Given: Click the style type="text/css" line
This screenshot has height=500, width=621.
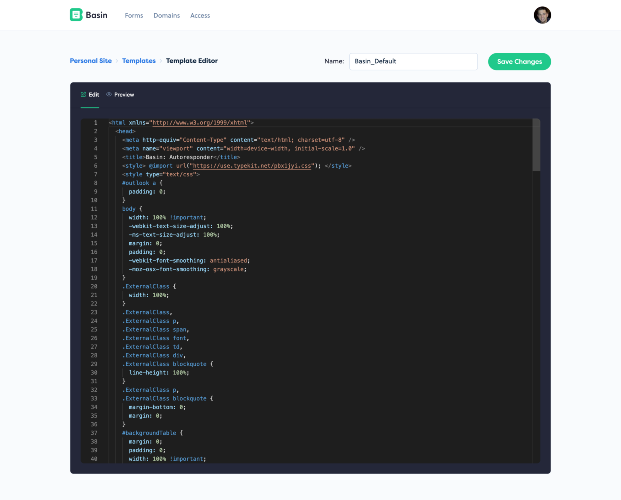Looking at the screenshot, I should tap(161, 174).
